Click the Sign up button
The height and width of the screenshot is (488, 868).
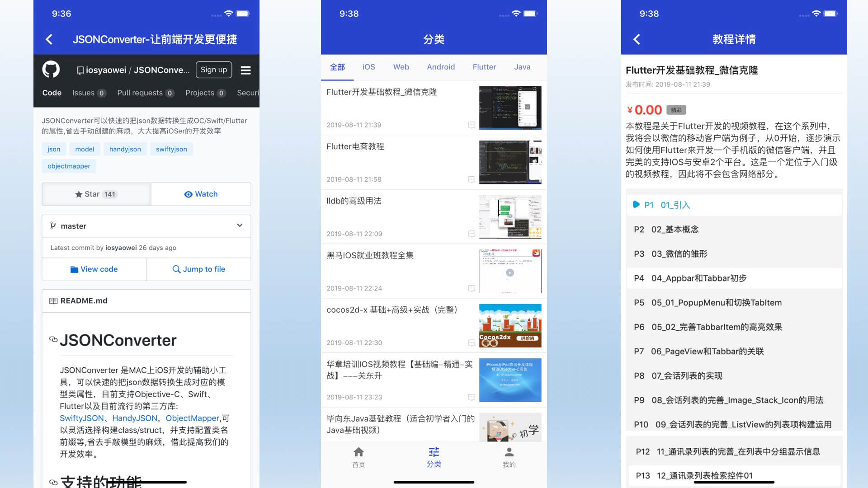pos(214,70)
